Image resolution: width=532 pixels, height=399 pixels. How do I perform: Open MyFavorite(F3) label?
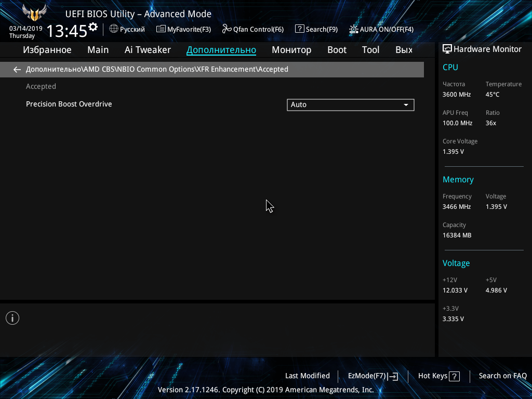click(189, 30)
